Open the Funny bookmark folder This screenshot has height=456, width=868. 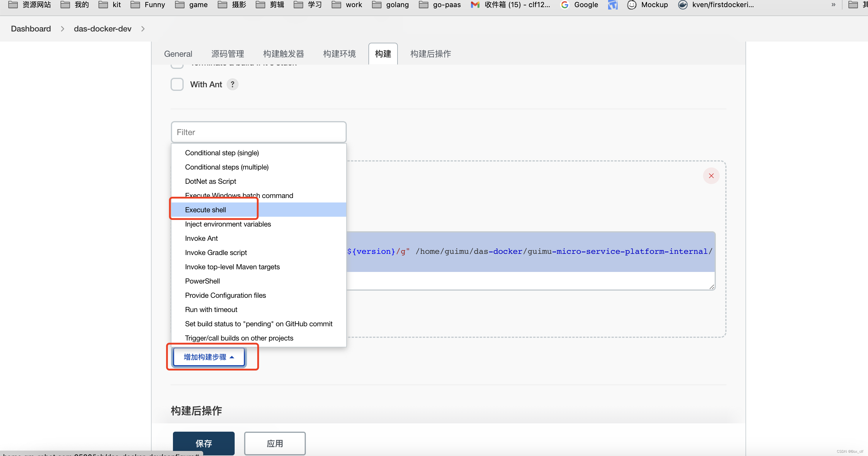point(148,5)
